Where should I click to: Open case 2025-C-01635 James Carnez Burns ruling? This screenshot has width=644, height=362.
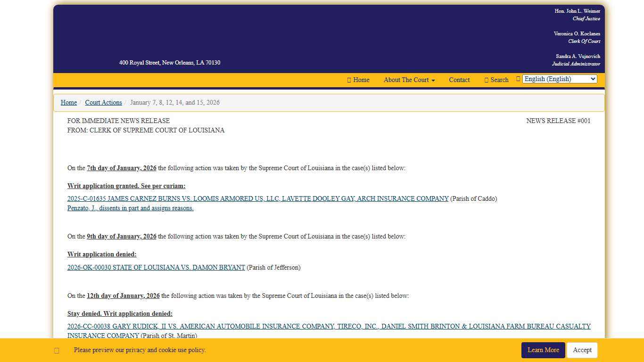(x=258, y=198)
